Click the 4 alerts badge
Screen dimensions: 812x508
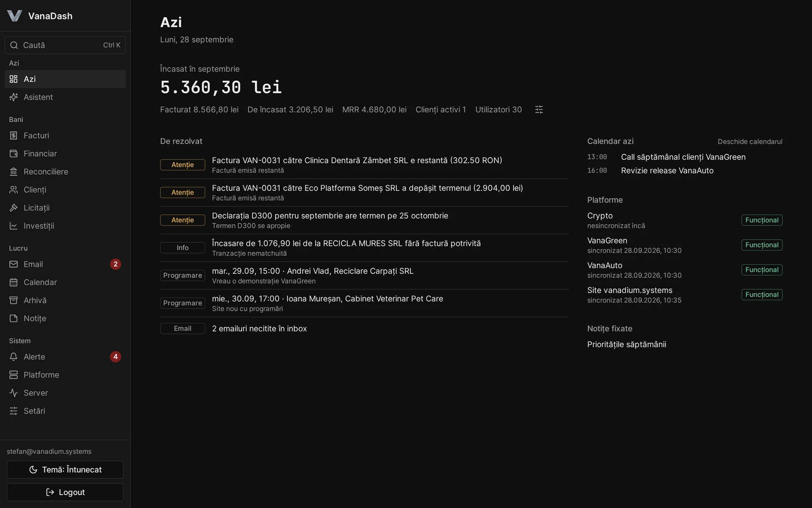[x=116, y=357]
